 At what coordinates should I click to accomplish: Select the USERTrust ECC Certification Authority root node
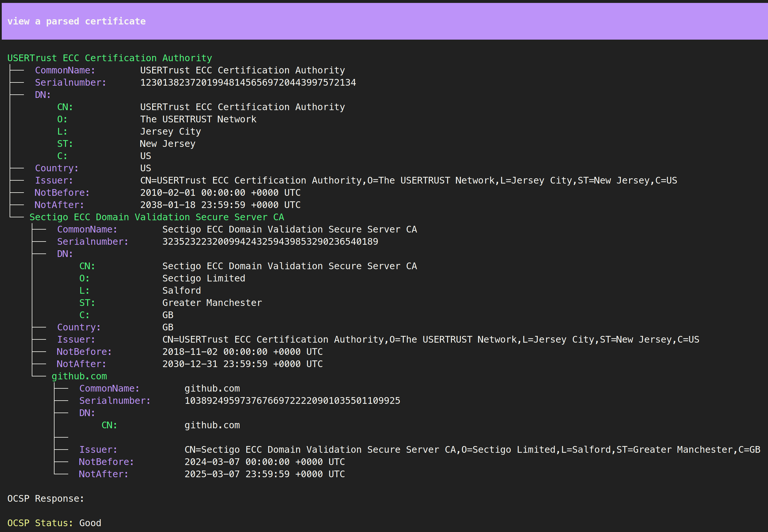click(109, 58)
